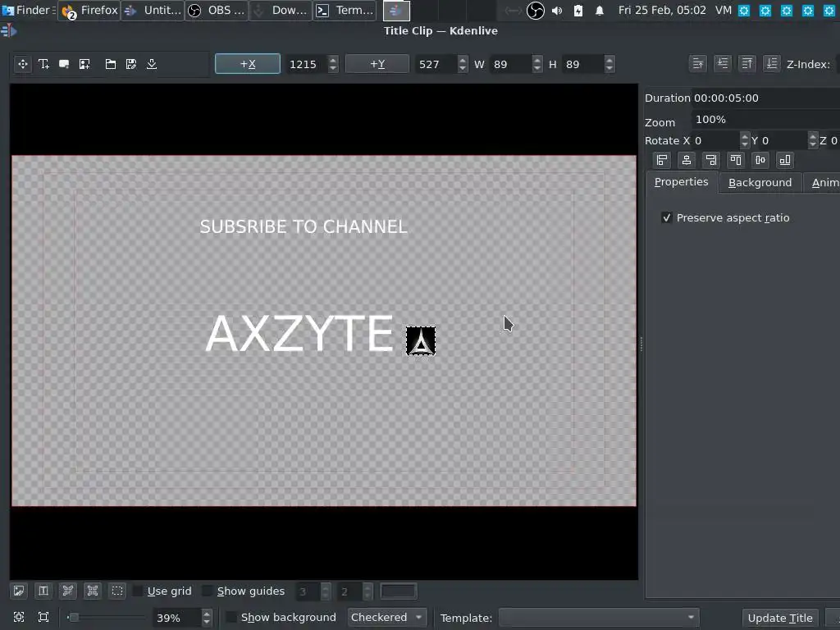Click the Save As title icon
Screen dimensions: 840x630
pos(131,64)
